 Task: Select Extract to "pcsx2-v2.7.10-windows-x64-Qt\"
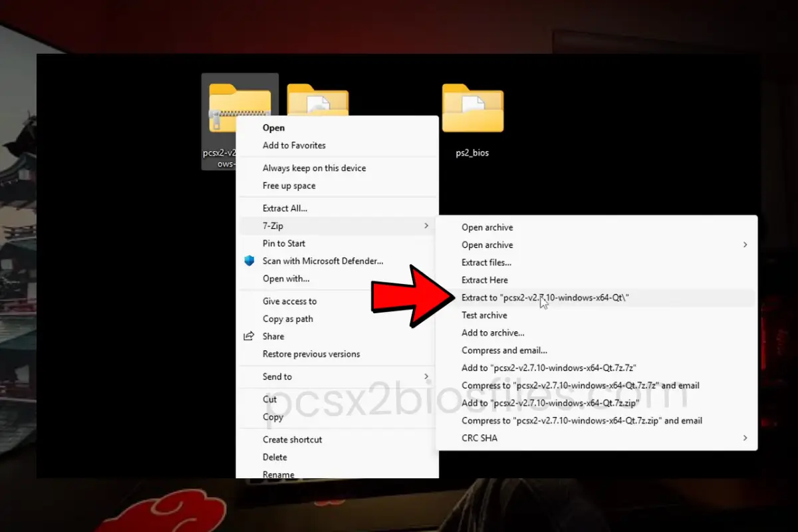click(545, 298)
